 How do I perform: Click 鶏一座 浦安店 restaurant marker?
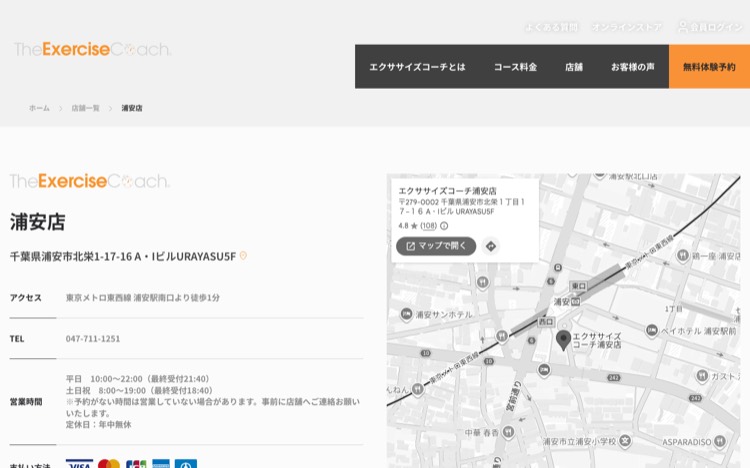coord(683,255)
